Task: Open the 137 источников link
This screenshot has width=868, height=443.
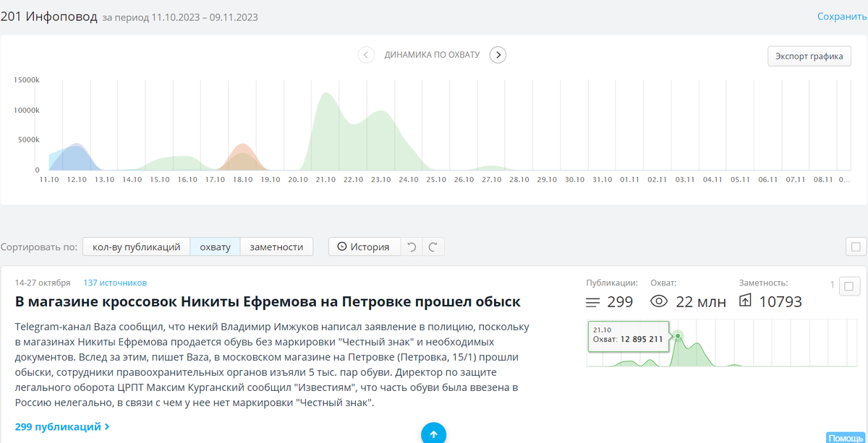Action: coord(115,283)
